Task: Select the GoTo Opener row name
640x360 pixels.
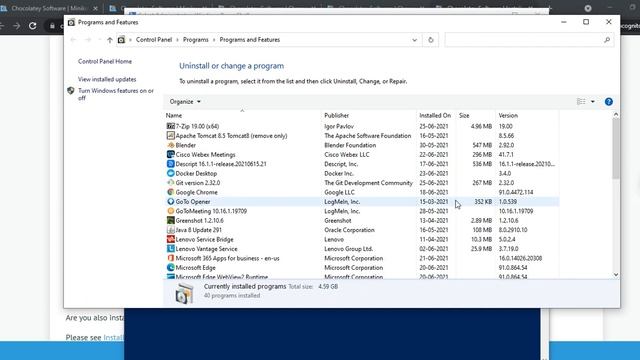Action: click(x=193, y=202)
